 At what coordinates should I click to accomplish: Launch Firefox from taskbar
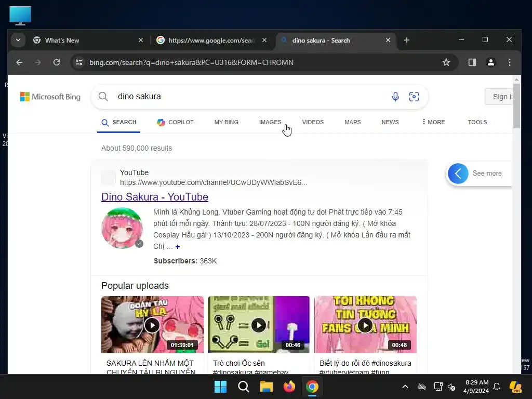289,387
